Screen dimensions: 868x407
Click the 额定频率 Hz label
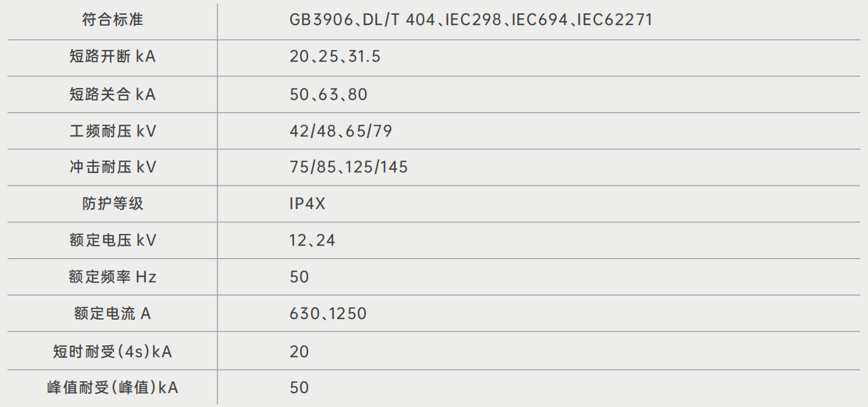112,277
